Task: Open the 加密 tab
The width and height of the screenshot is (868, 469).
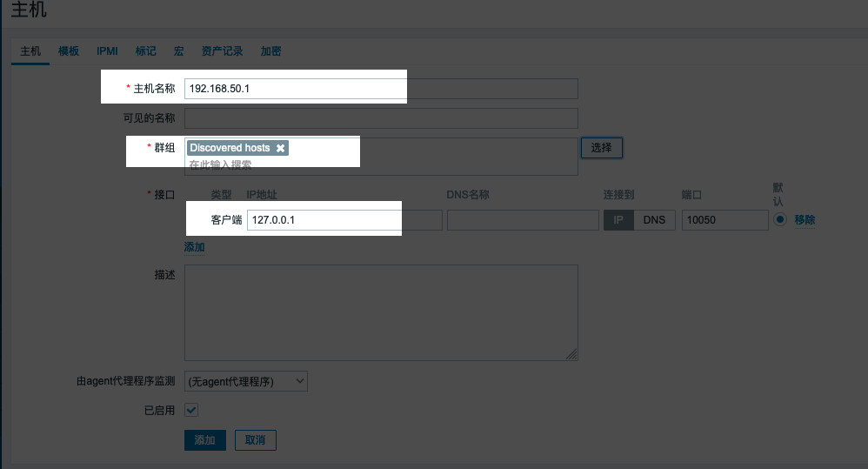Action: [x=270, y=51]
